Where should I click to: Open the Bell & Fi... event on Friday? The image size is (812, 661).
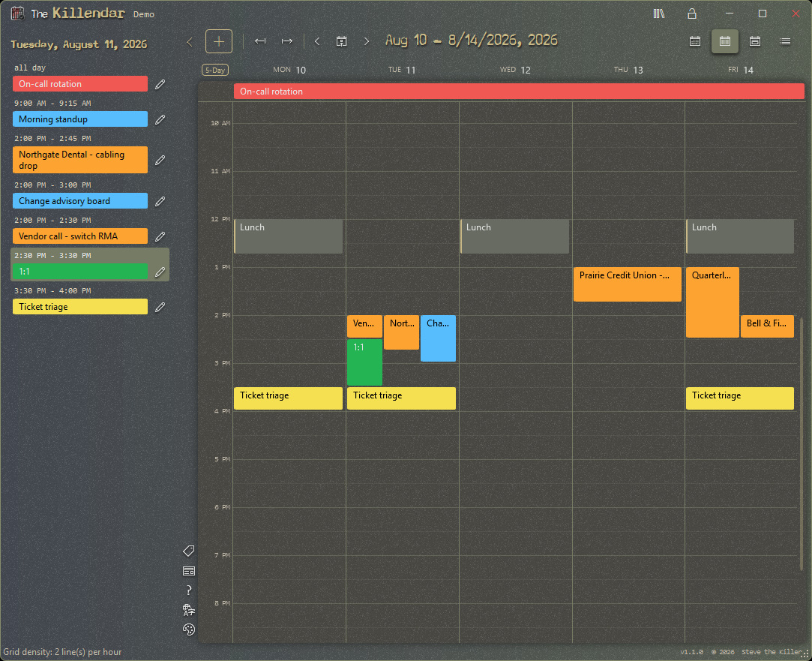point(767,326)
